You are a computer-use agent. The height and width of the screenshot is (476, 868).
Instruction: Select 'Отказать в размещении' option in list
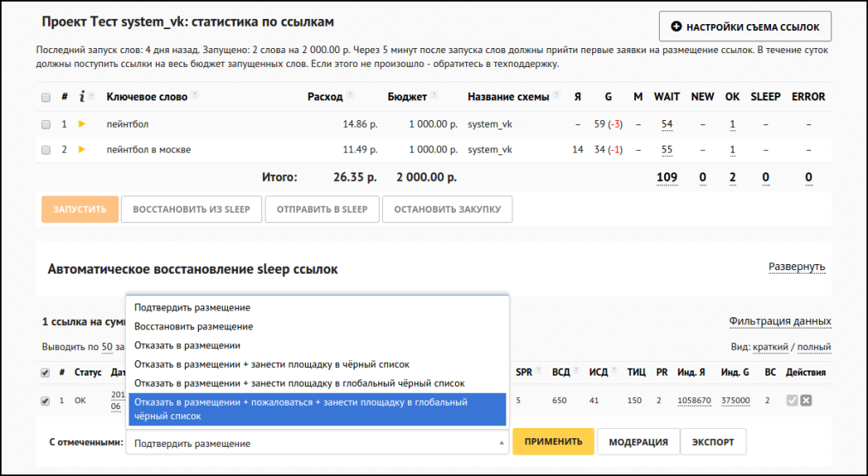click(187, 346)
